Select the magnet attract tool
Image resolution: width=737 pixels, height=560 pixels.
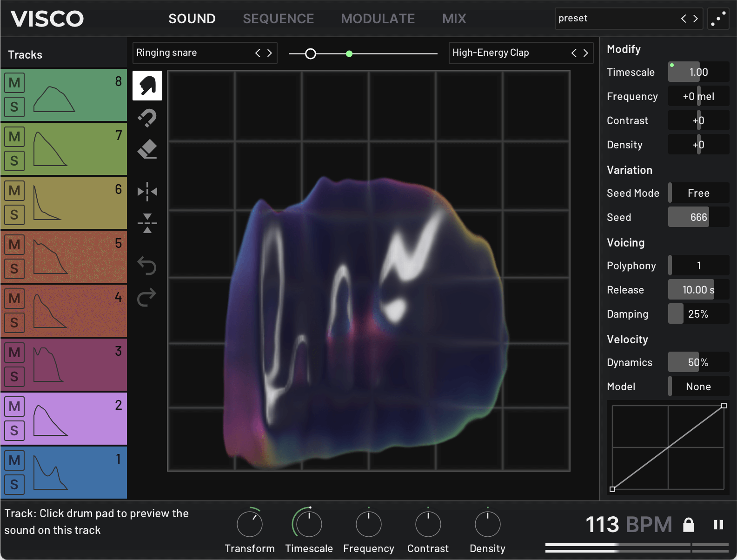147,118
